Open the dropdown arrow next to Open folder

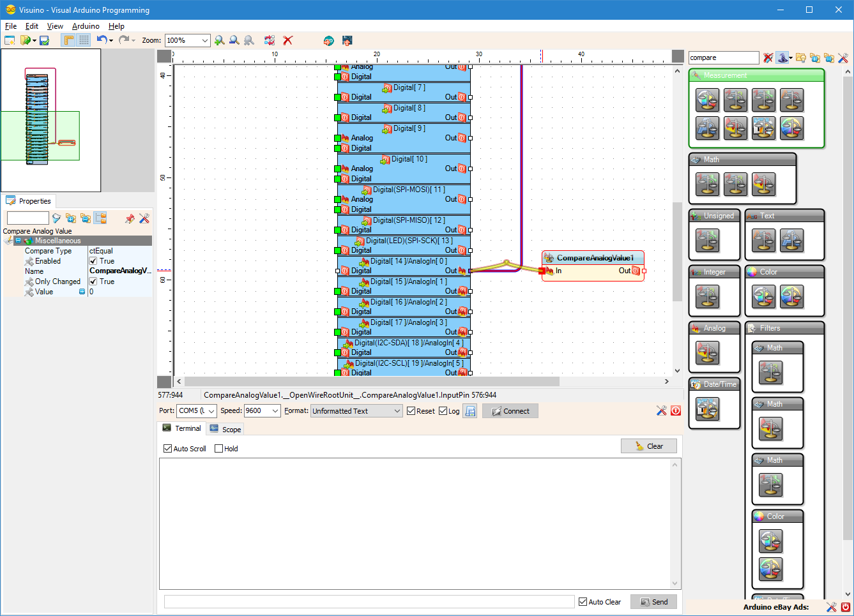[34, 41]
